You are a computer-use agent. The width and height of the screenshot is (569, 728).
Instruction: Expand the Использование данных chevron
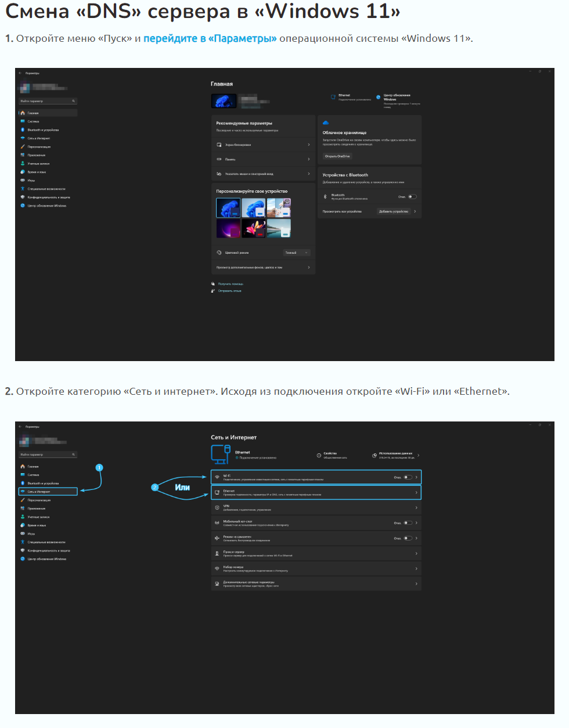click(419, 455)
